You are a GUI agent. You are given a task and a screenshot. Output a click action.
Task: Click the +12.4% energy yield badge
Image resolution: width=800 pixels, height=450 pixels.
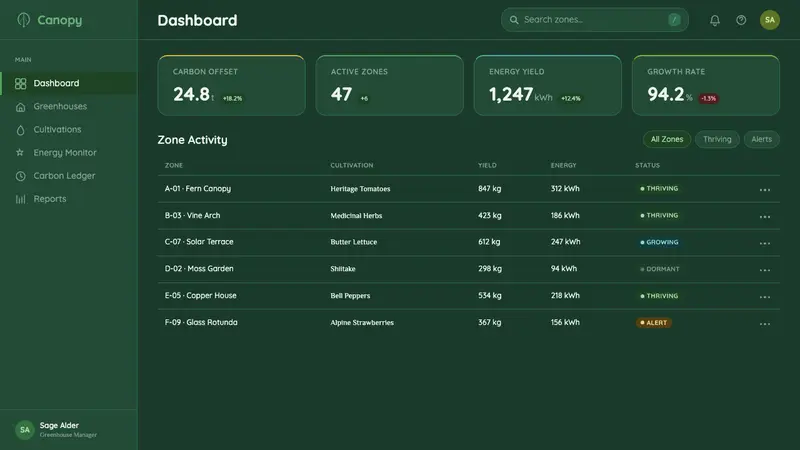[570, 98]
